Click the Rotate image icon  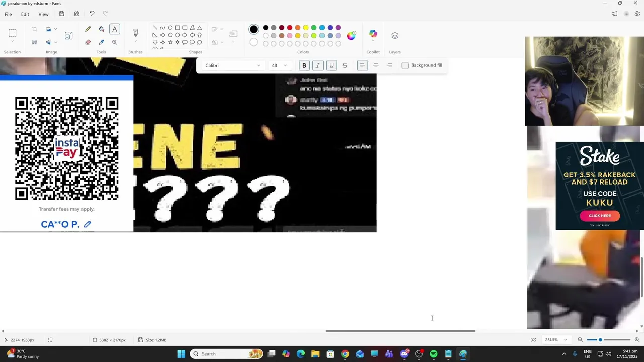(x=48, y=29)
